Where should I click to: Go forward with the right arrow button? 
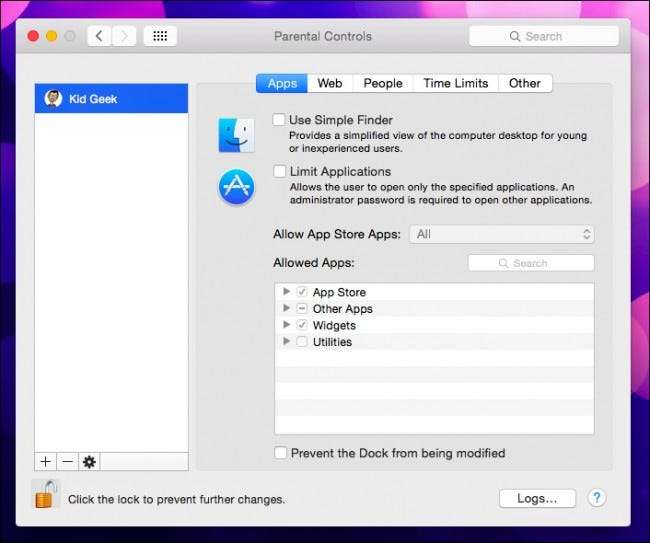124,36
